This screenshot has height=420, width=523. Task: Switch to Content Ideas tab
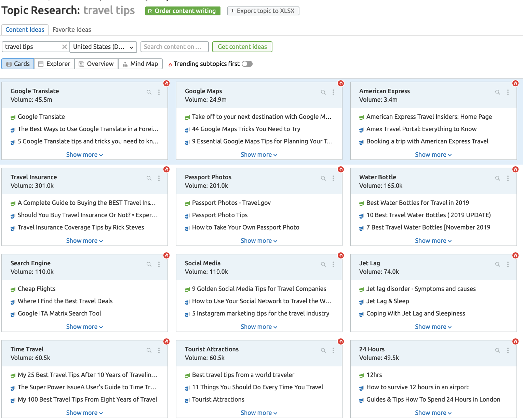[x=25, y=30]
